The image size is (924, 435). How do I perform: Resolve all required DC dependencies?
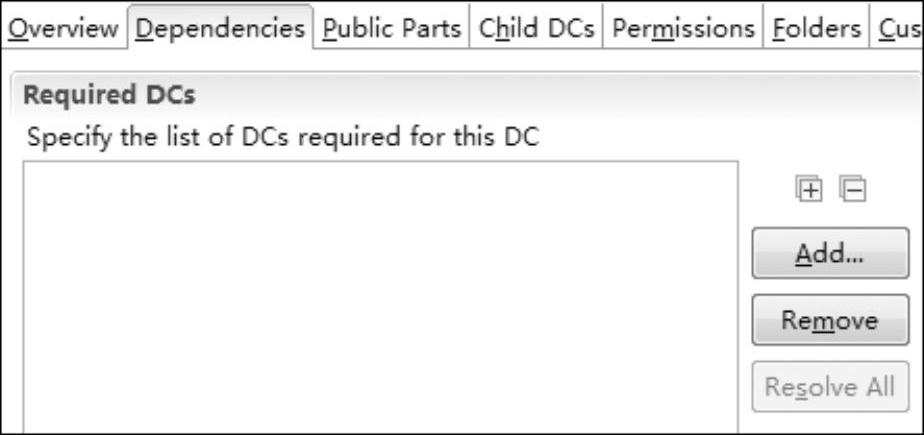coord(830,387)
